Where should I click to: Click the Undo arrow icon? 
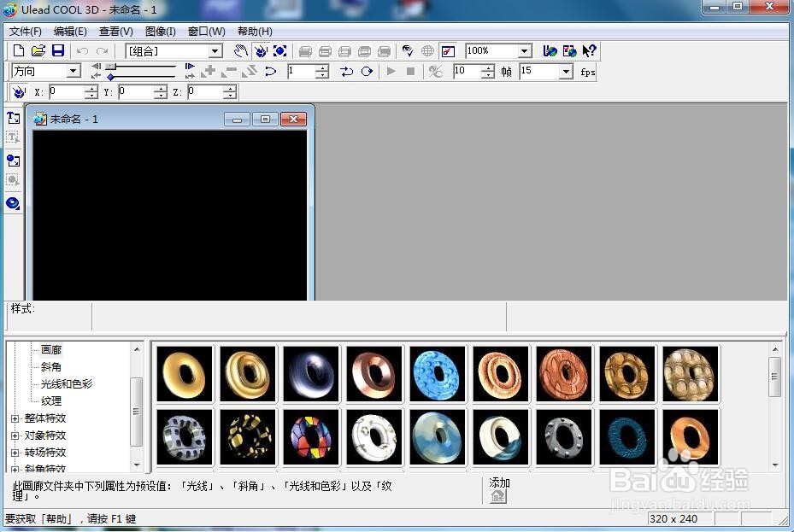click(x=82, y=51)
